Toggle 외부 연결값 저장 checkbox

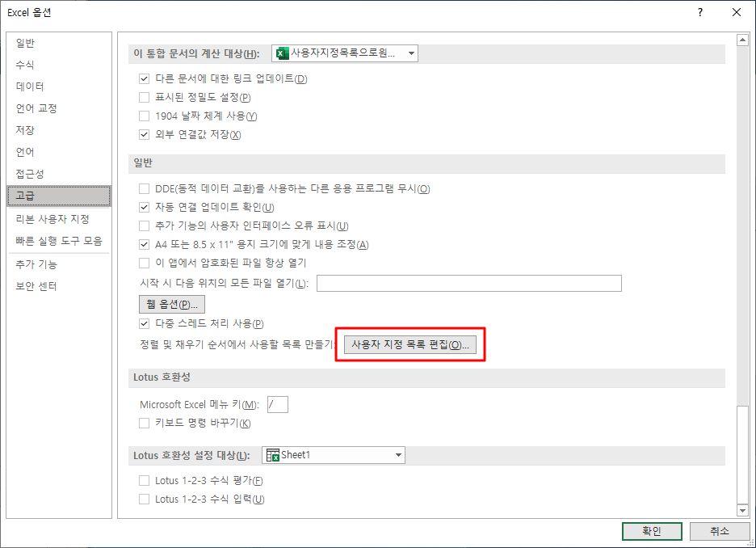(x=144, y=135)
